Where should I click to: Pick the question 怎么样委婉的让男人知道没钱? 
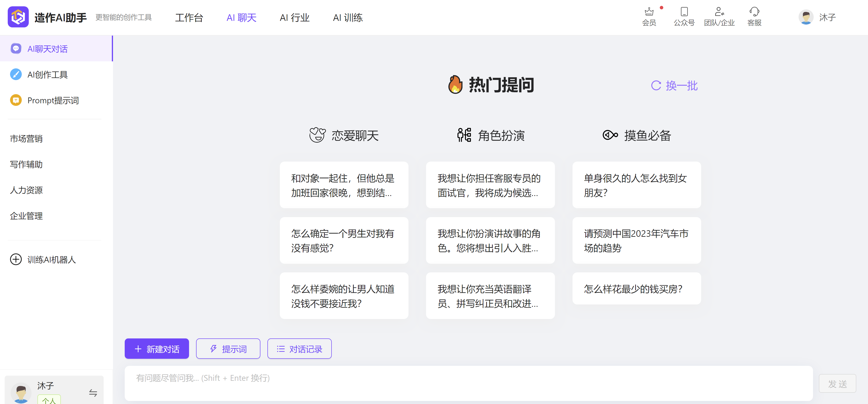point(344,296)
